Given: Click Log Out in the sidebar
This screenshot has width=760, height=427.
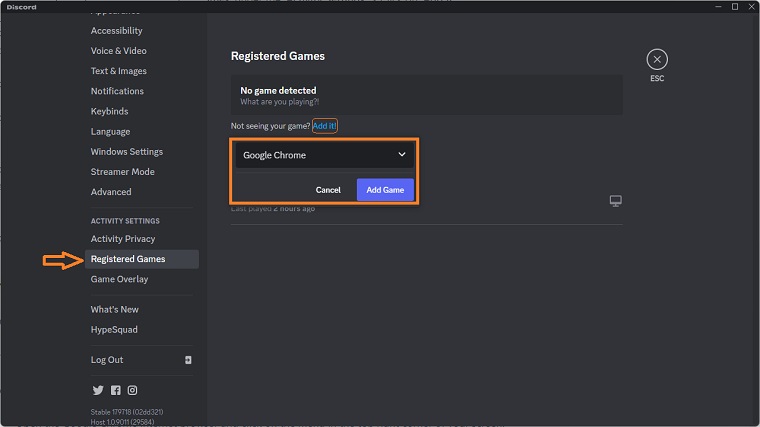Looking at the screenshot, I should 107,360.
